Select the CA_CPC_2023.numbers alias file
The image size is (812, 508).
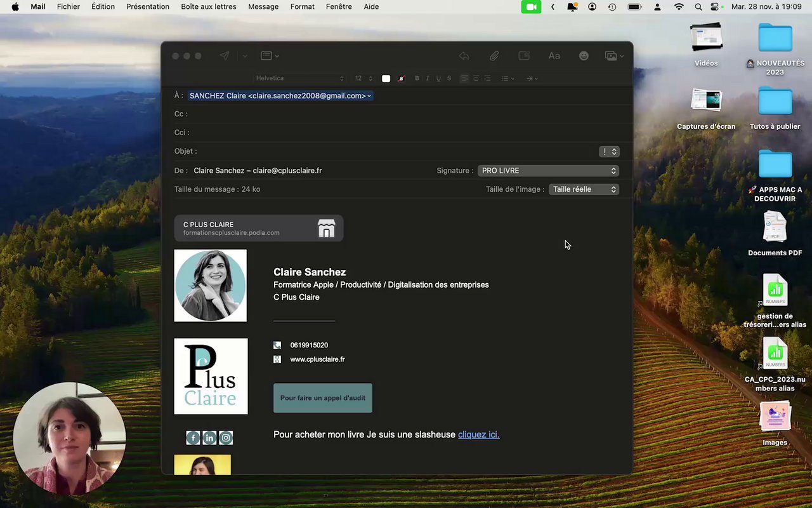click(x=775, y=364)
